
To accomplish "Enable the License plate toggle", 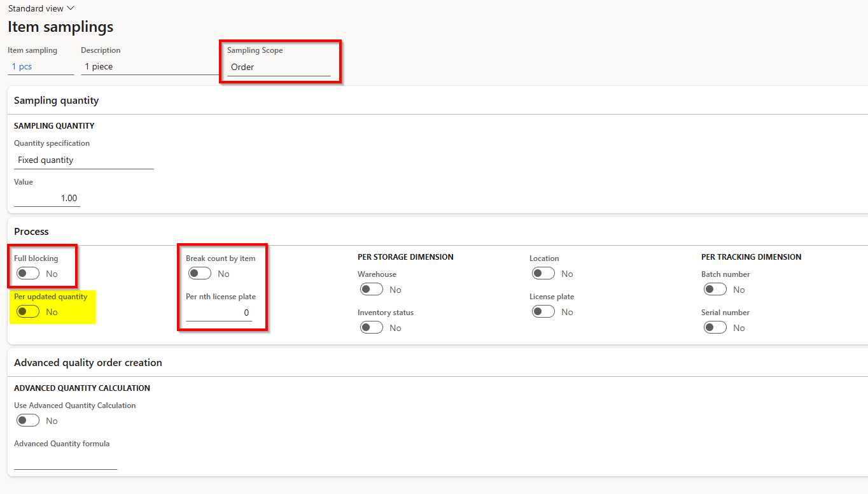I will click(x=543, y=312).
